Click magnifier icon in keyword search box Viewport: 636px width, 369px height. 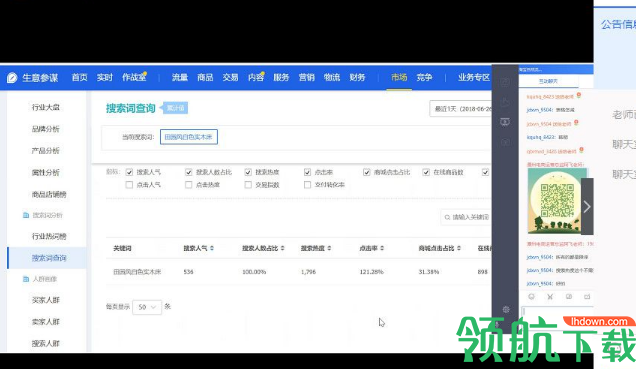(447, 217)
